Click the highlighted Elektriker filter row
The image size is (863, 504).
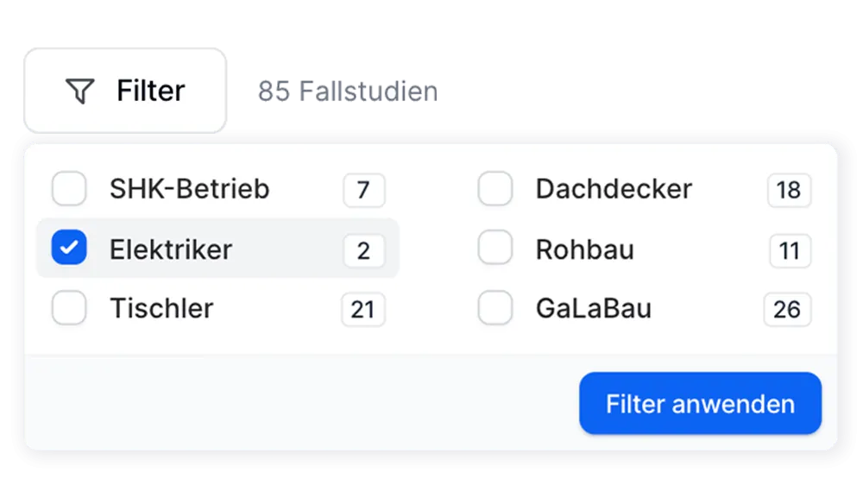[217, 249]
